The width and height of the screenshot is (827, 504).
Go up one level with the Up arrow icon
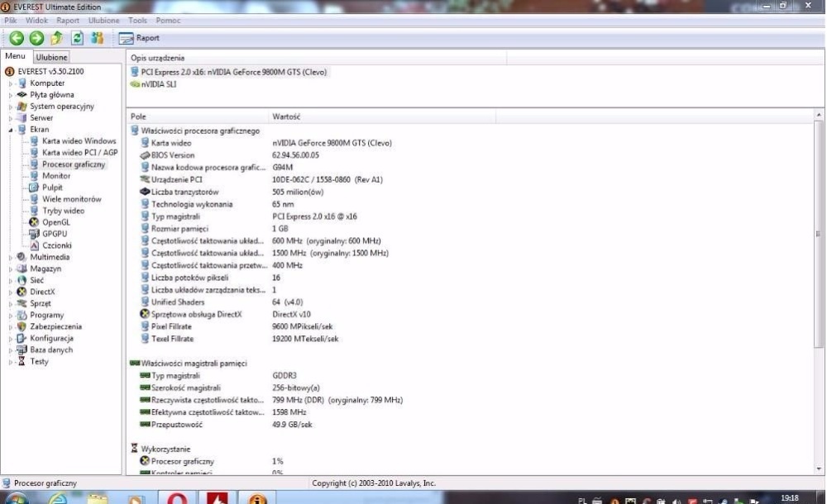pyautogui.click(x=56, y=38)
